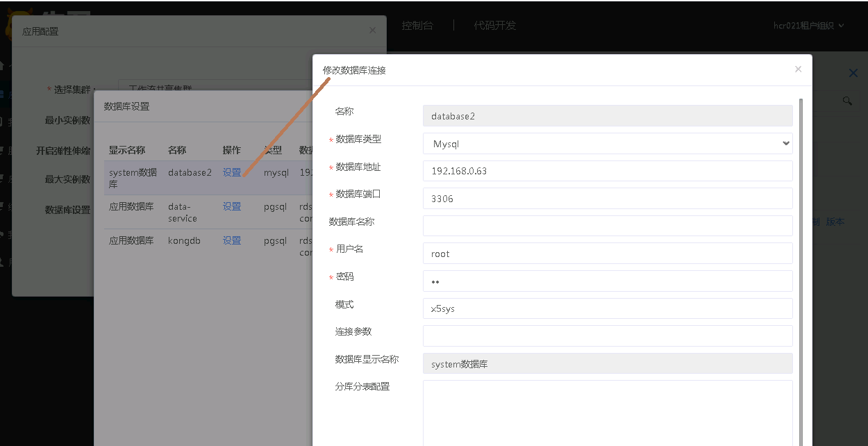Screen dimensions: 868x446
Task: Open the 代码开发 menu item
Action: tap(494, 26)
